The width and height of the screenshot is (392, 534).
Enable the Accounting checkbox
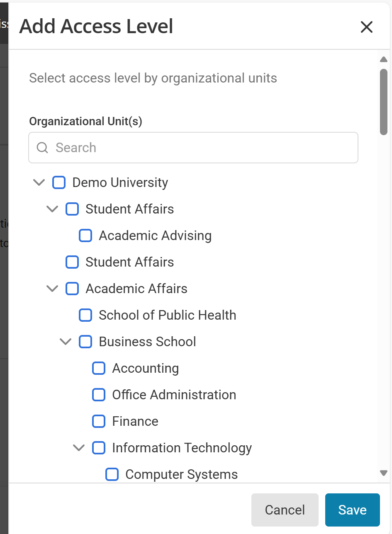[99, 368]
